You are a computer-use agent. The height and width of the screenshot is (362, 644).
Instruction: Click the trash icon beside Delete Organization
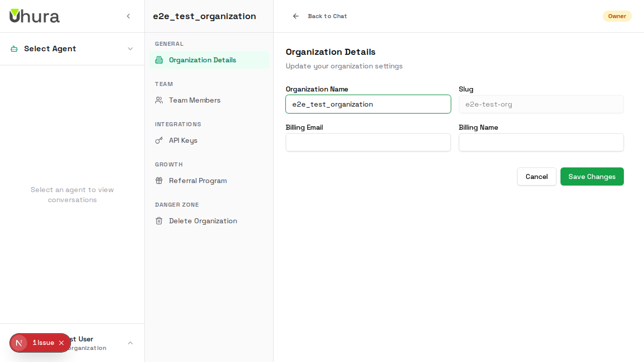point(159,221)
